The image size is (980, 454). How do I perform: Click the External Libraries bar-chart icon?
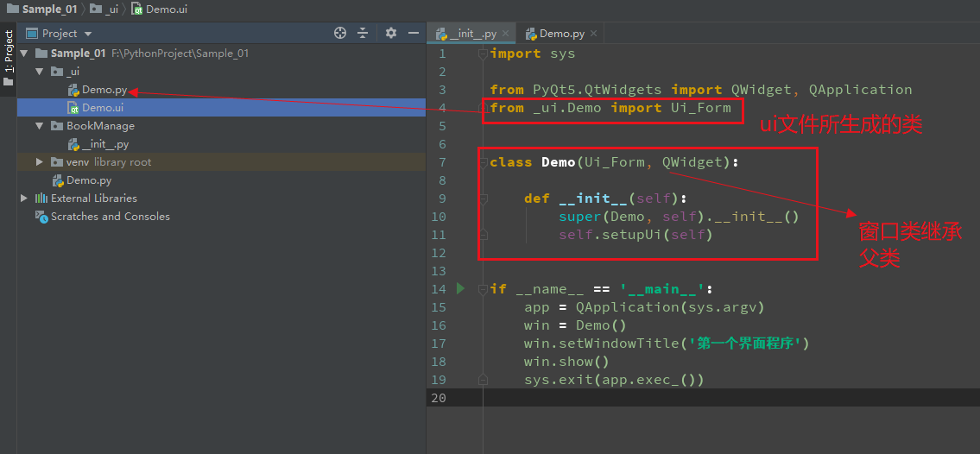click(x=41, y=198)
